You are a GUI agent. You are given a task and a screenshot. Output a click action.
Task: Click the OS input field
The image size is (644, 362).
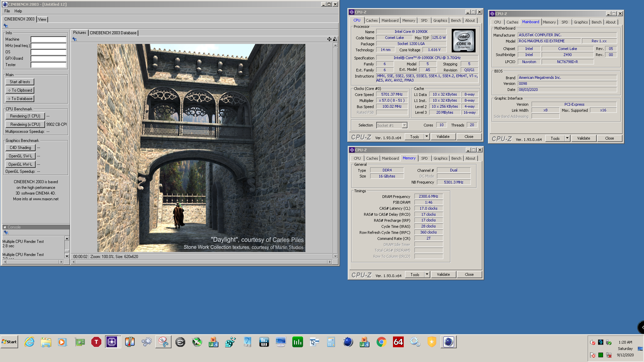tap(48, 52)
